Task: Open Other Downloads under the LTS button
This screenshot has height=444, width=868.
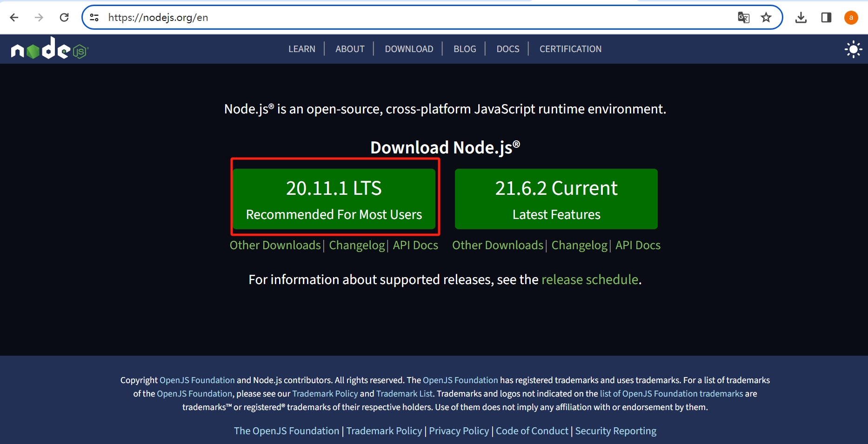Action: pyautogui.click(x=275, y=245)
